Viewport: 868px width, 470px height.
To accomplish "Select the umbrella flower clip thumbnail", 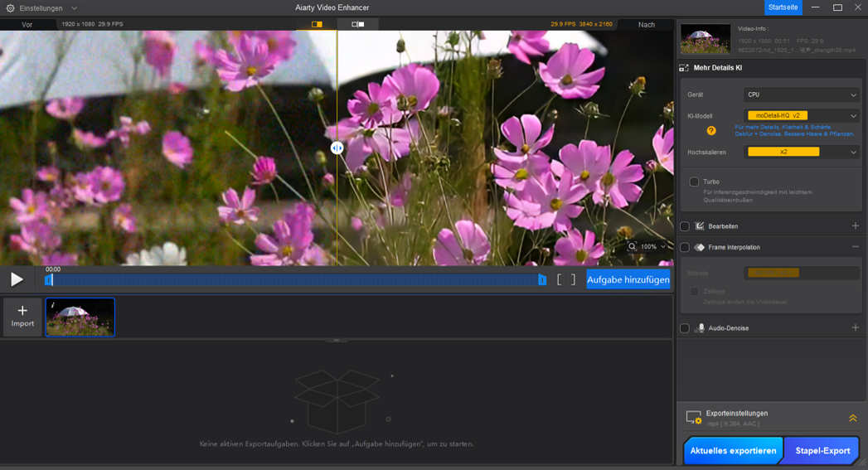I will [80, 317].
